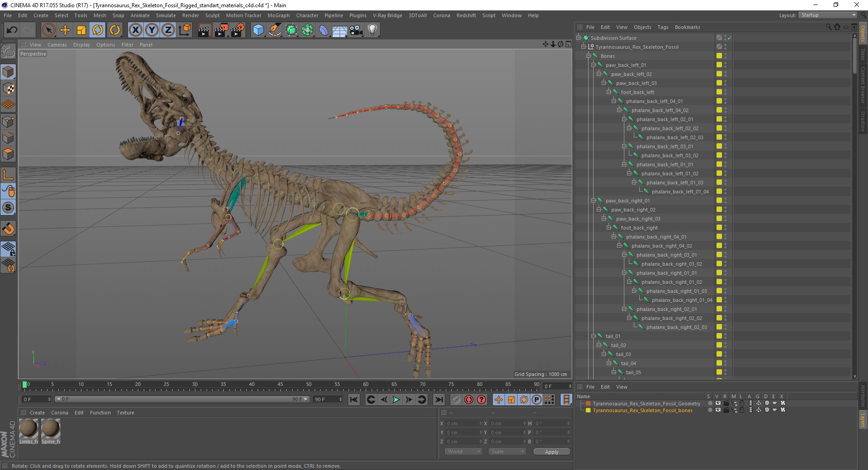The image size is (868, 470).
Task: Open the MoGraph menu
Action: [x=278, y=15]
